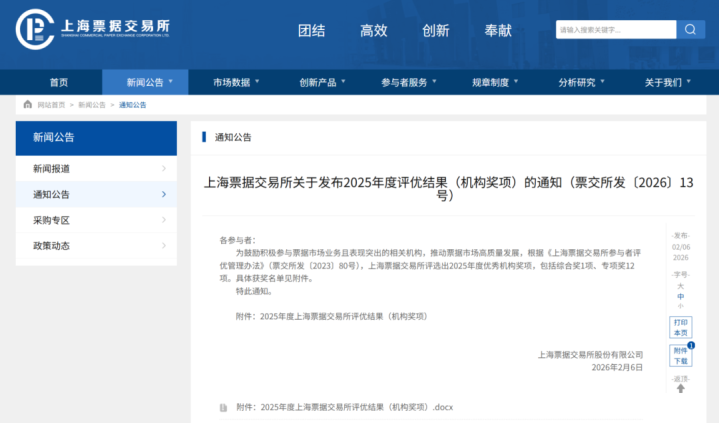The height and width of the screenshot is (423, 719).
Task: Set font size to 大
Action: [x=680, y=286]
